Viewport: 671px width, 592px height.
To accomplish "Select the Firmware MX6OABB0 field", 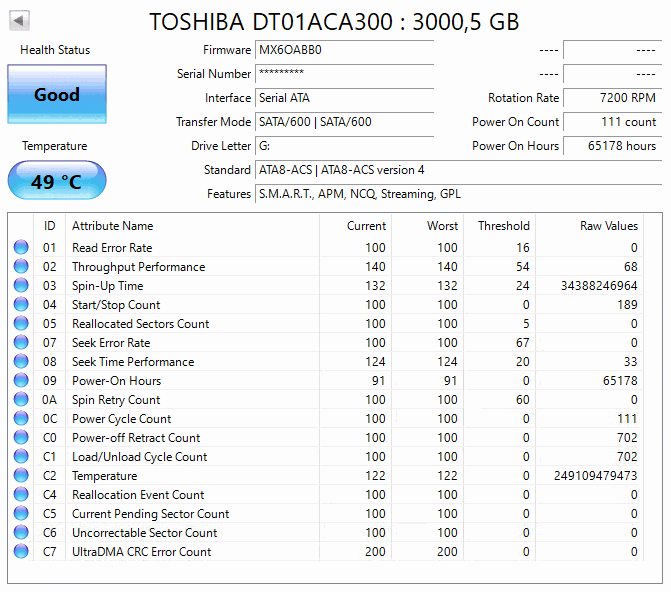I will [x=344, y=50].
